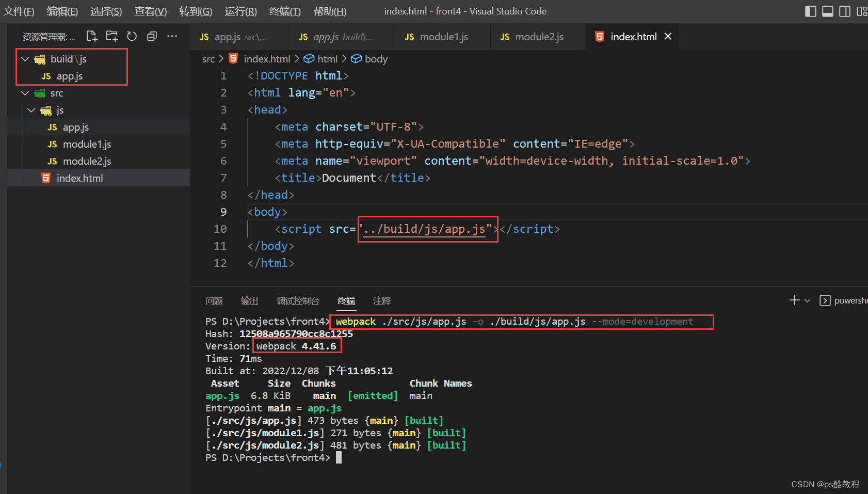Click HTML5 icon on index.html tab

600,37
